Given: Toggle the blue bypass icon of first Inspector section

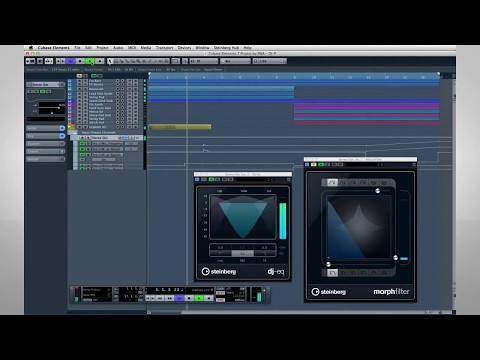Looking at the screenshot, I should click(62, 128).
